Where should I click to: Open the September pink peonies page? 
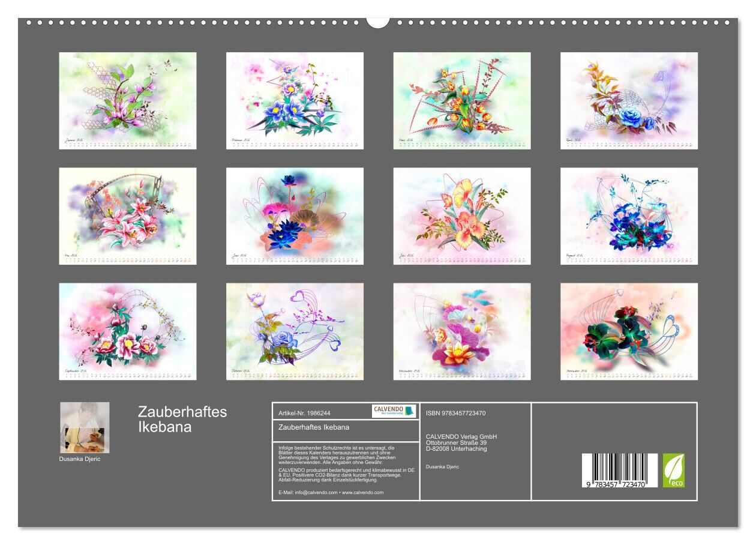(x=128, y=331)
